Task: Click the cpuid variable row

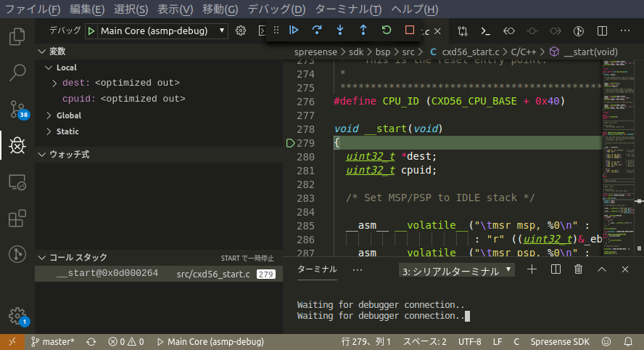Action: (x=159, y=99)
